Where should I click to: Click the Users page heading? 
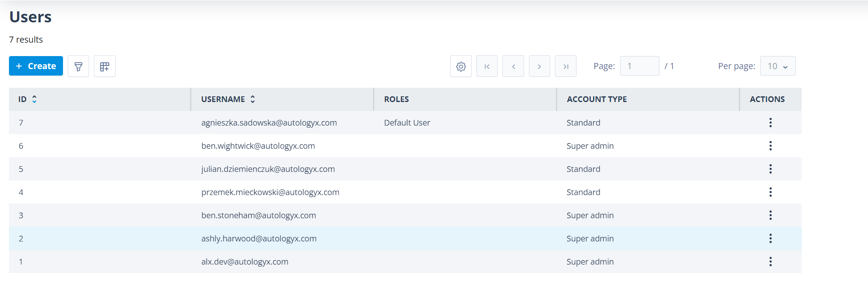[30, 17]
